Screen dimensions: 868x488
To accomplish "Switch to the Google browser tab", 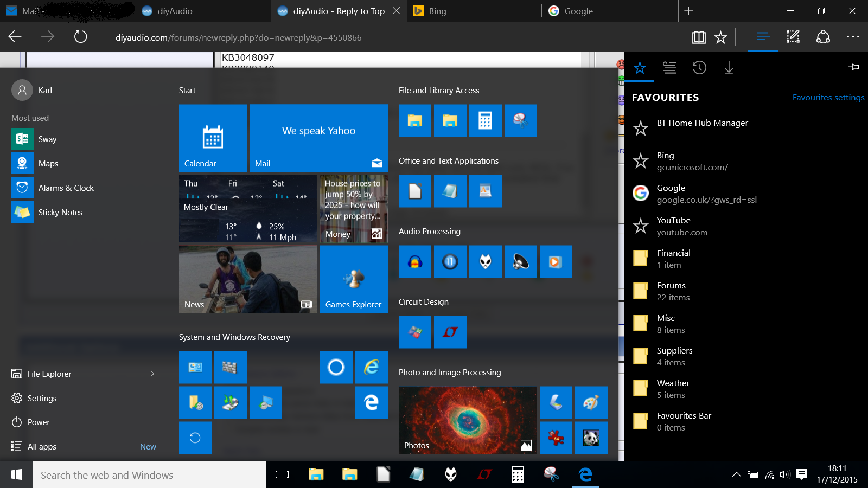I will 609,11.
